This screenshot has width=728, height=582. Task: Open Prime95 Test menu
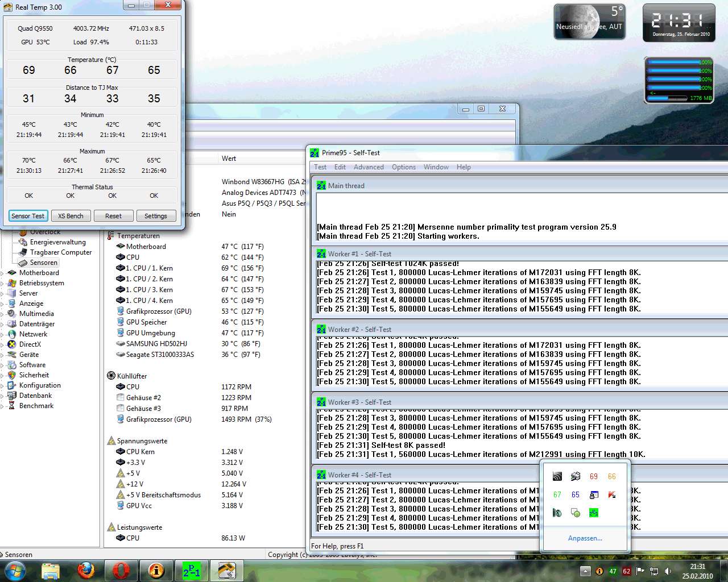(320, 167)
